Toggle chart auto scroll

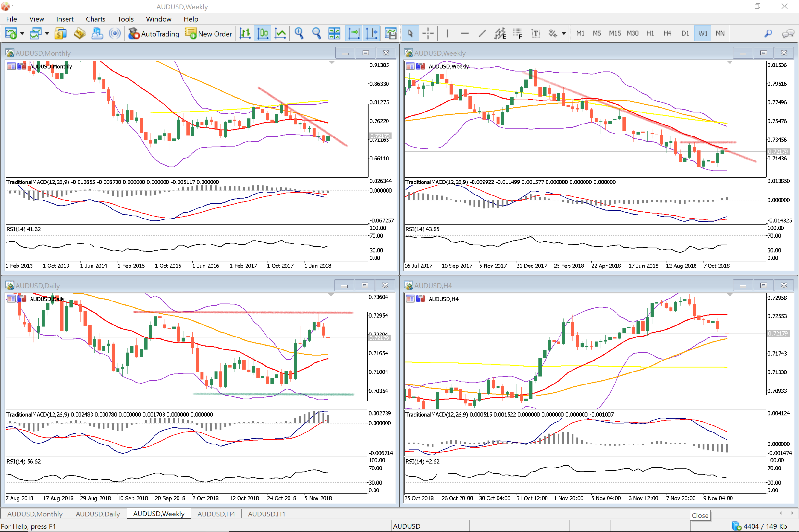tap(353, 33)
